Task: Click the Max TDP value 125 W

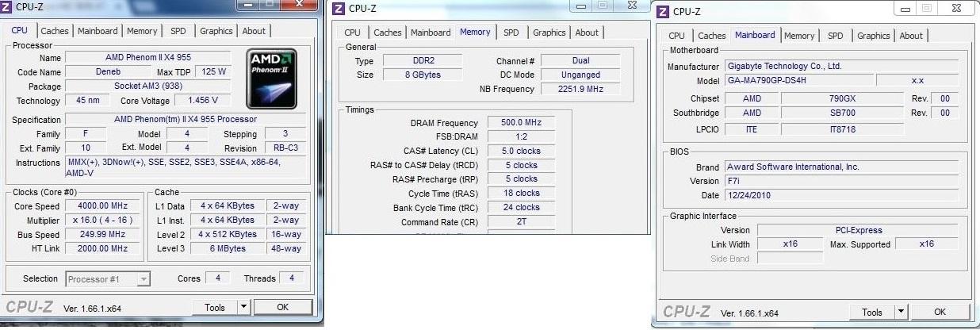Action: point(213,71)
